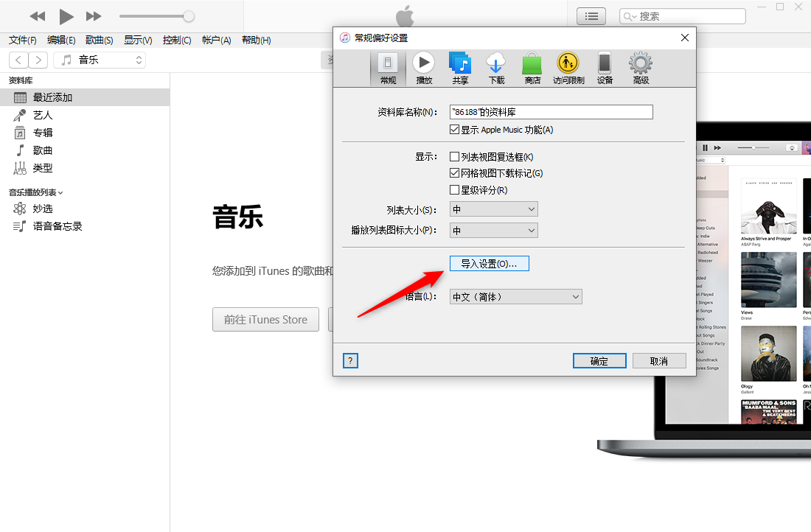Switch to the 播放 preferences tab
The image size is (811, 532).
pyautogui.click(x=424, y=69)
